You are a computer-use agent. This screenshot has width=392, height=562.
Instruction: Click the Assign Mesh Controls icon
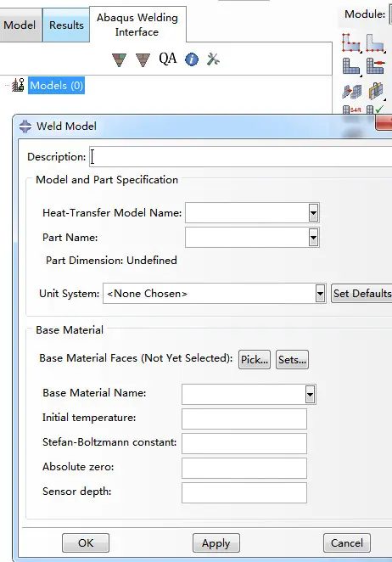[351, 91]
